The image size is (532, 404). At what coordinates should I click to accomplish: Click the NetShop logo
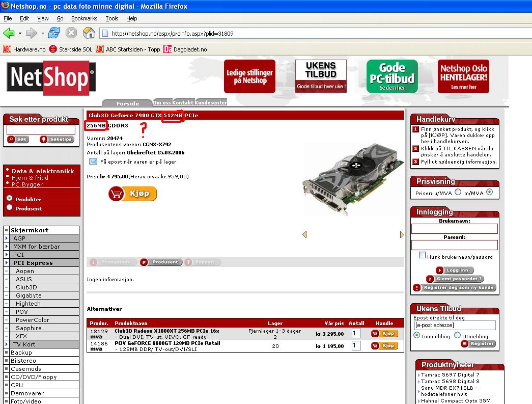[51, 77]
